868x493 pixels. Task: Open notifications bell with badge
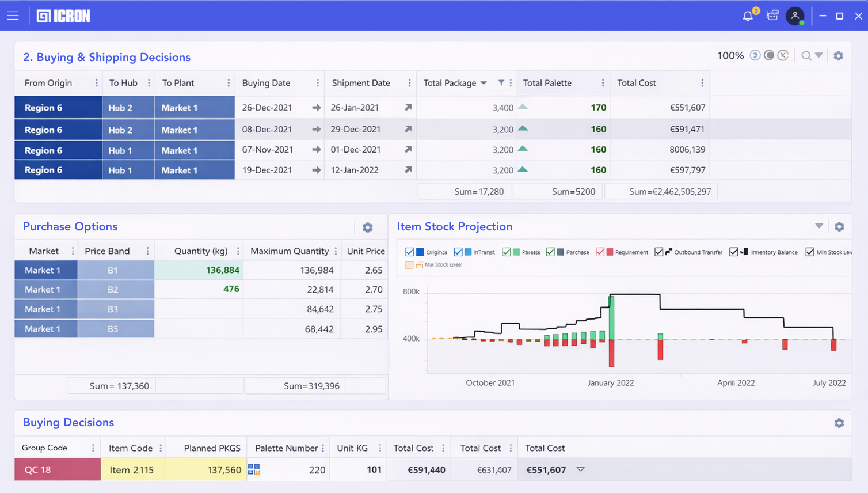point(748,16)
